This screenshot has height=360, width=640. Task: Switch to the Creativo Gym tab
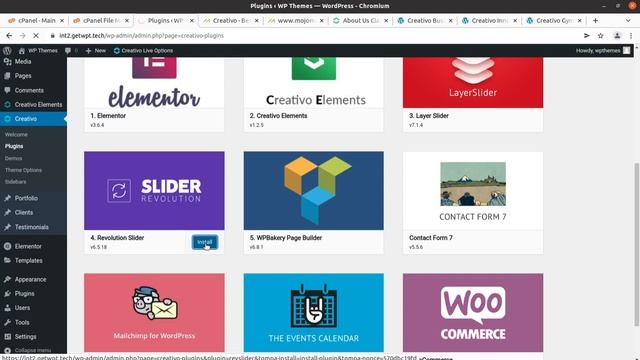[x=553, y=20]
